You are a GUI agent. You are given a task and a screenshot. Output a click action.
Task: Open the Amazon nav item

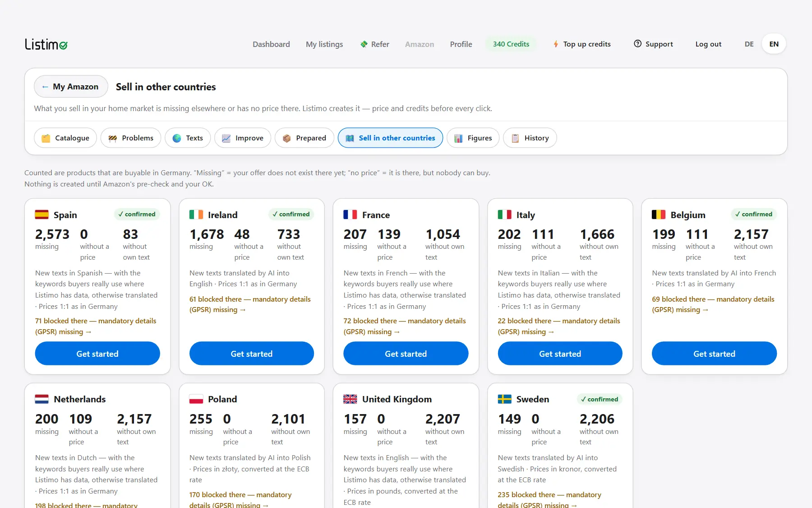420,44
